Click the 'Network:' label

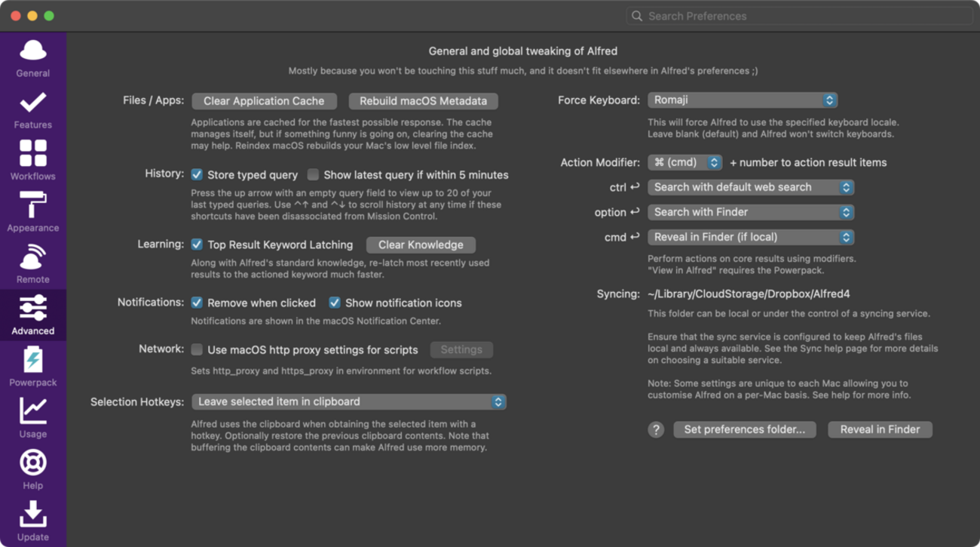(x=161, y=349)
